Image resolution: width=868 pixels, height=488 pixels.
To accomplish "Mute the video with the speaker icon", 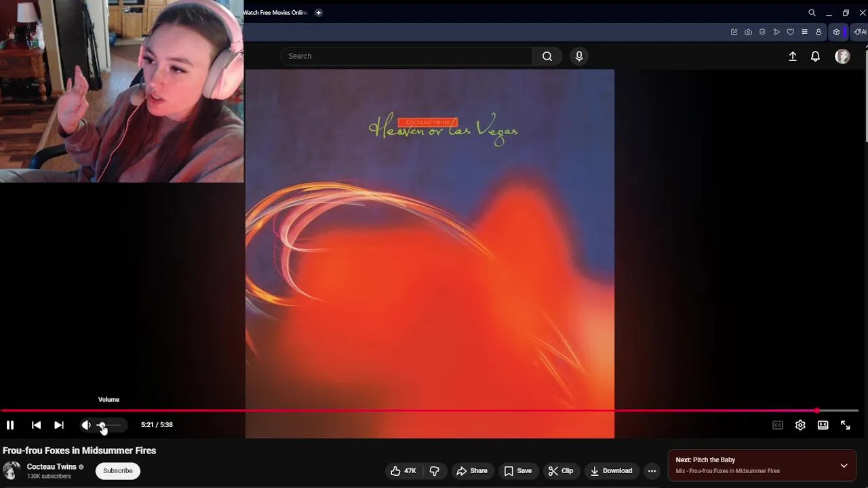I will pyautogui.click(x=86, y=425).
